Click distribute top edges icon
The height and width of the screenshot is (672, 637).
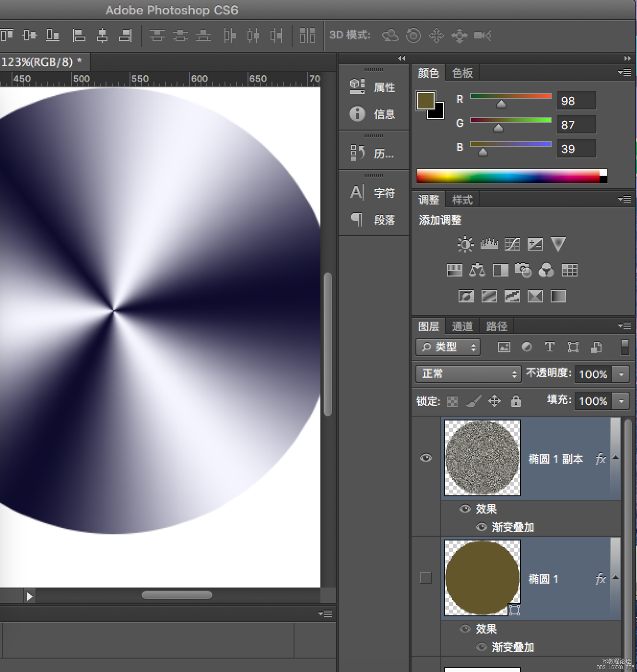[x=157, y=35]
